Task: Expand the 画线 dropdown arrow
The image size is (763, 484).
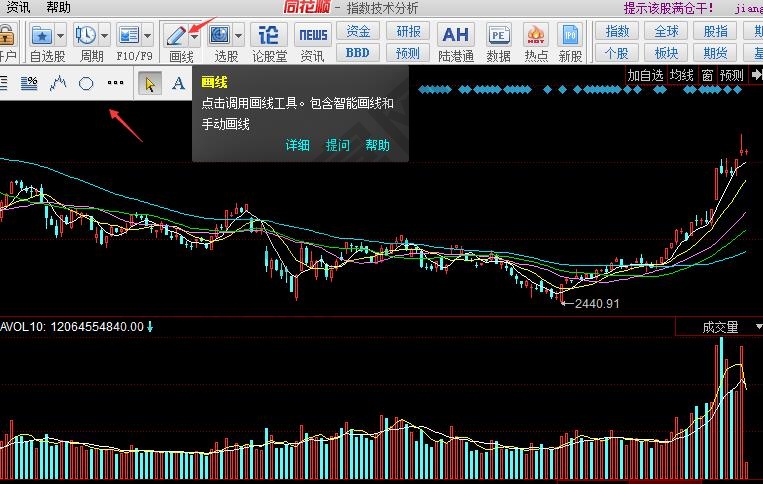Action: [194, 36]
